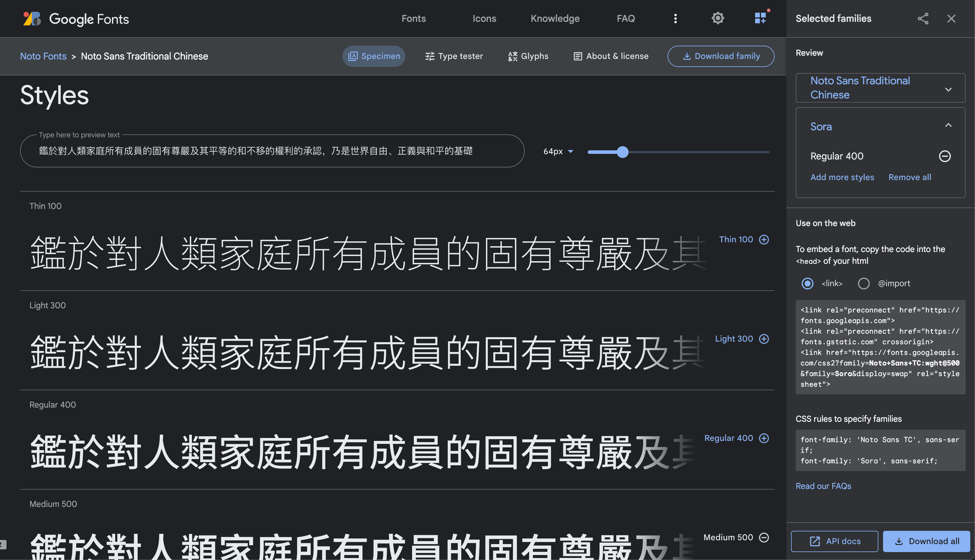
Task: Add Regular 400 style with plus icon
Action: click(x=764, y=438)
